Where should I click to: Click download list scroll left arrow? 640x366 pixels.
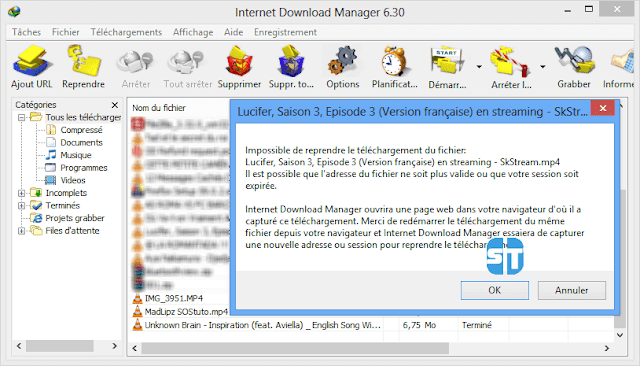point(135,348)
